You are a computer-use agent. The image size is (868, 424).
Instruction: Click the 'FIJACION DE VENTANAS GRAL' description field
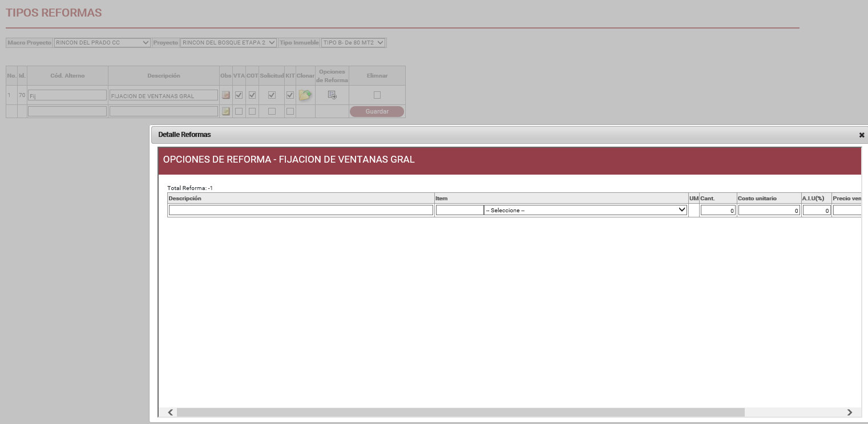[164, 95]
